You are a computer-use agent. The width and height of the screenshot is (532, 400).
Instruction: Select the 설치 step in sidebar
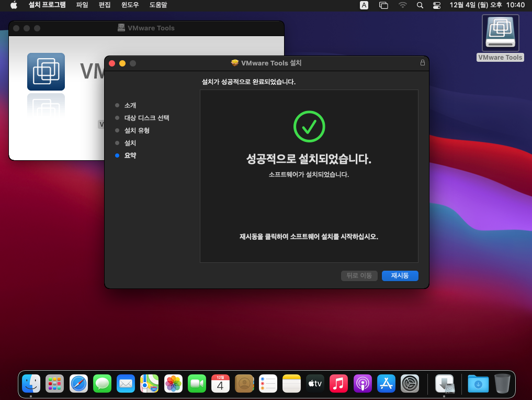pyautogui.click(x=130, y=143)
